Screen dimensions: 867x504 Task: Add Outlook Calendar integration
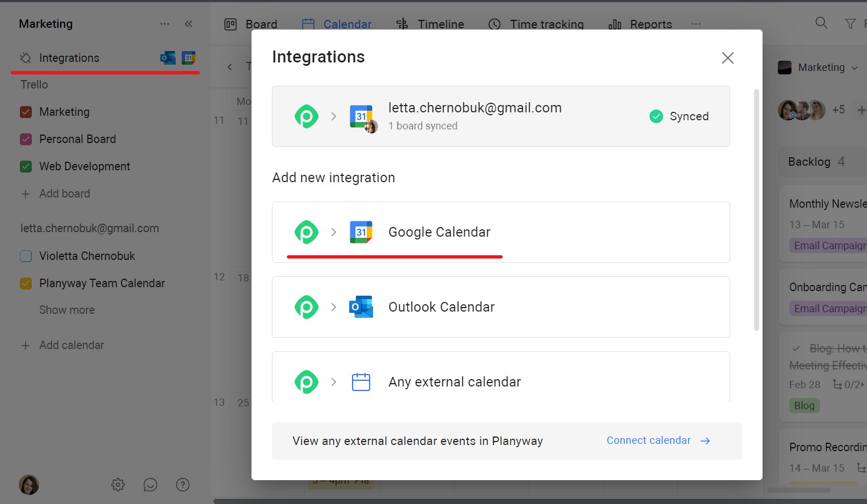(x=501, y=307)
